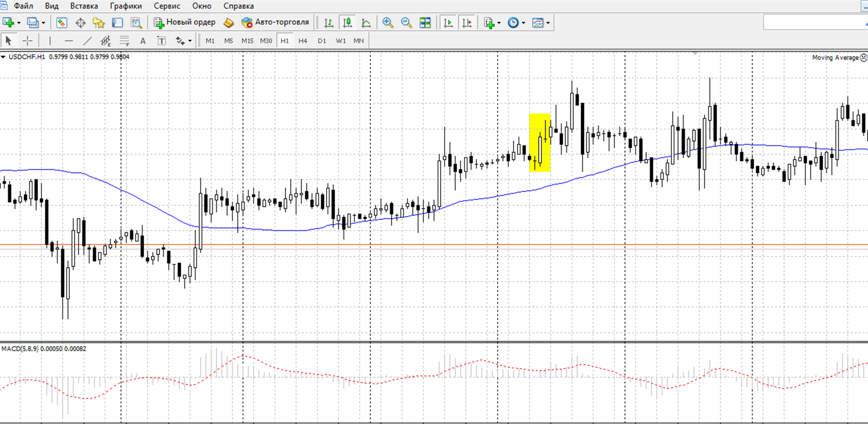Open the Справка menu

coord(239,6)
